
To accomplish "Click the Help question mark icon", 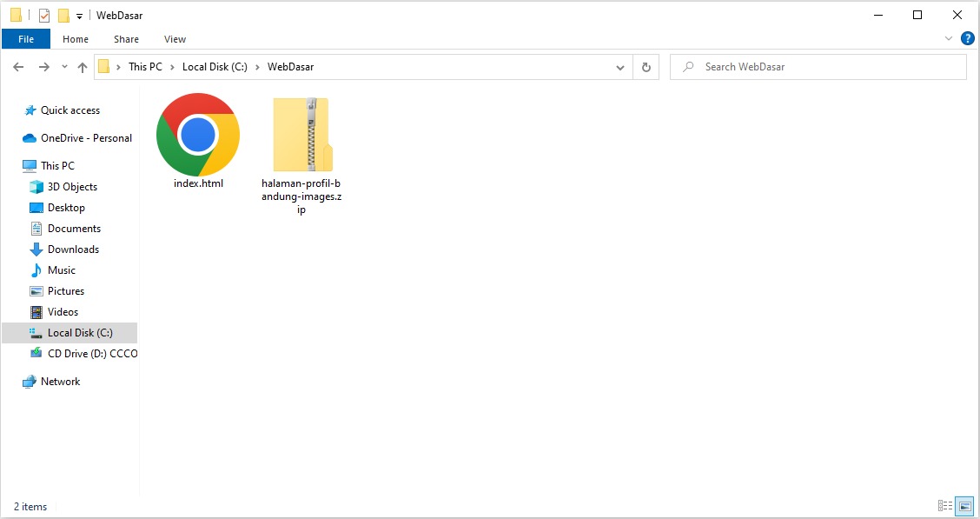I will click(x=967, y=38).
